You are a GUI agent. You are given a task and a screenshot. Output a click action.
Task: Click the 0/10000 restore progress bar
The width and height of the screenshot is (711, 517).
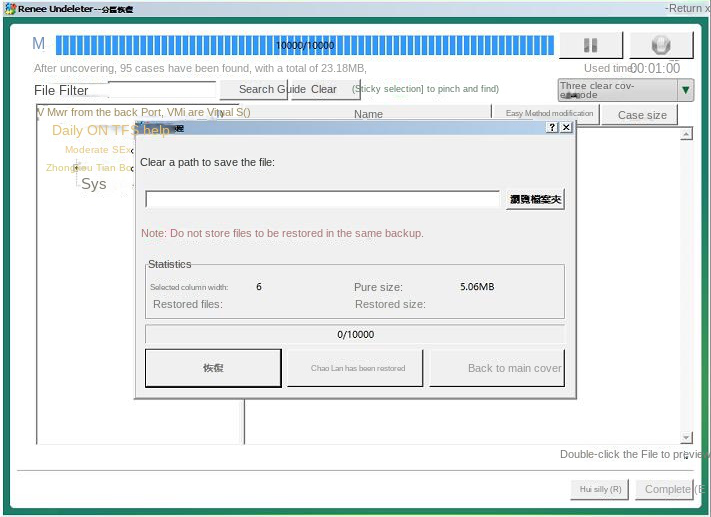355,335
